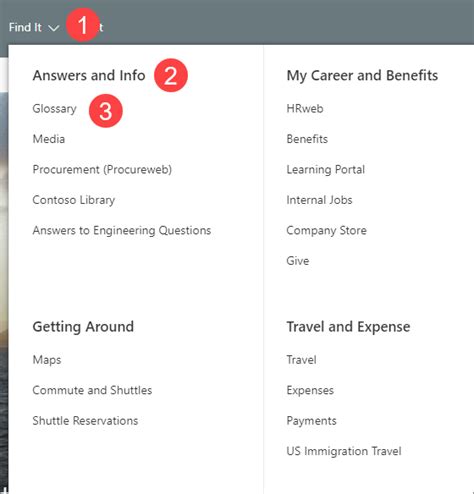Visit the Company Store
474x494 pixels.
[x=327, y=230]
